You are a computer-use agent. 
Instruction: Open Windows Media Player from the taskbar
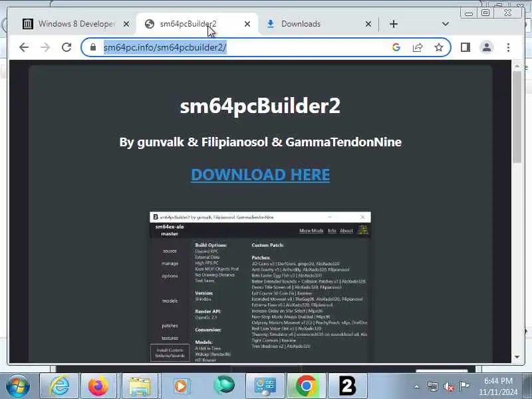(181, 386)
